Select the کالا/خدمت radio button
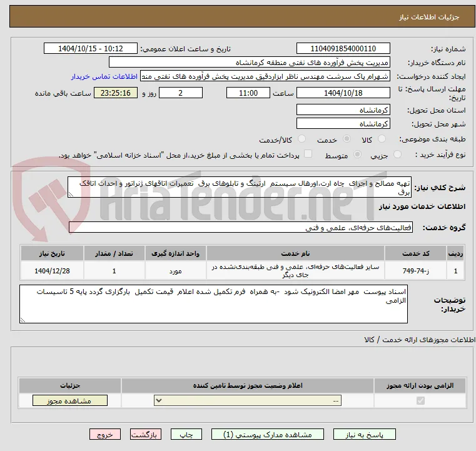 tap(301, 139)
